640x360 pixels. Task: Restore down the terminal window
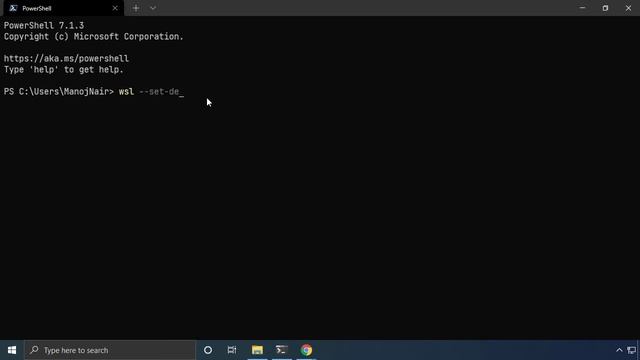[605, 8]
